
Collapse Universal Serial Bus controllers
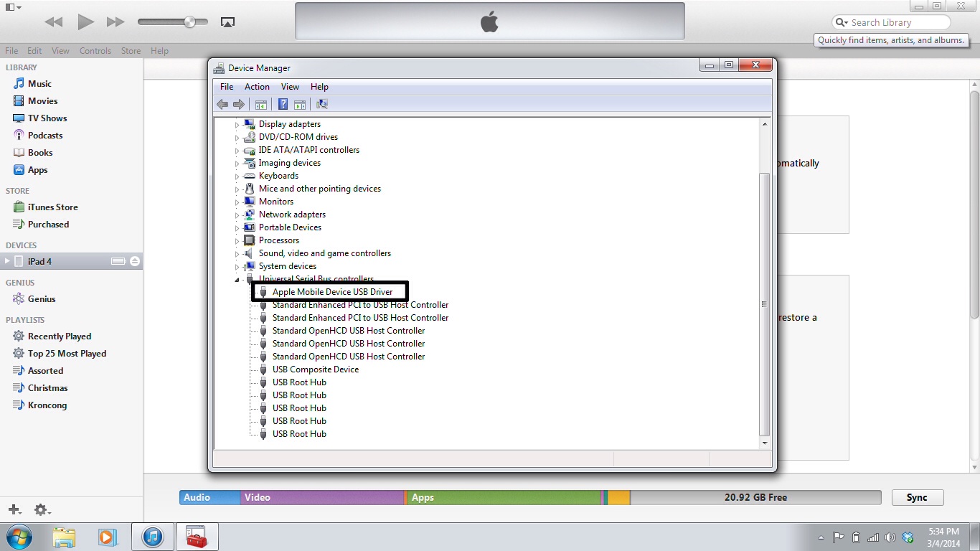click(x=237, y=280)
